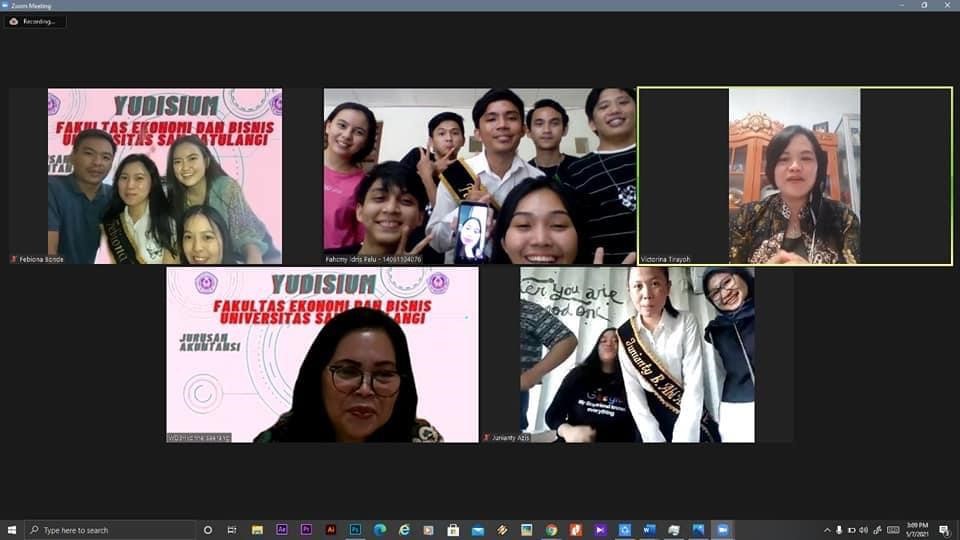This screenshot has height=540, width=960.
Task: Open the Windows Start menu
Action: coord(12,529)
